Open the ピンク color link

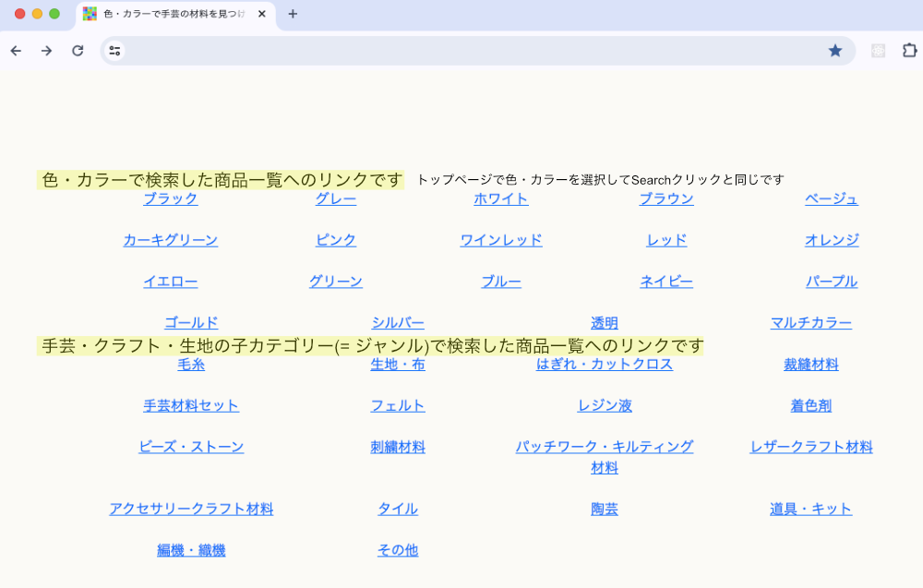(336, 240)
